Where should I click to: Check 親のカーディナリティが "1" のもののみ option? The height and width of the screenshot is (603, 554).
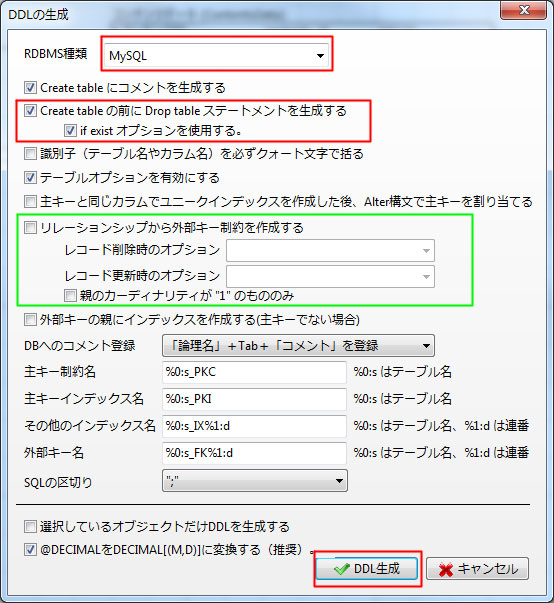70,296
